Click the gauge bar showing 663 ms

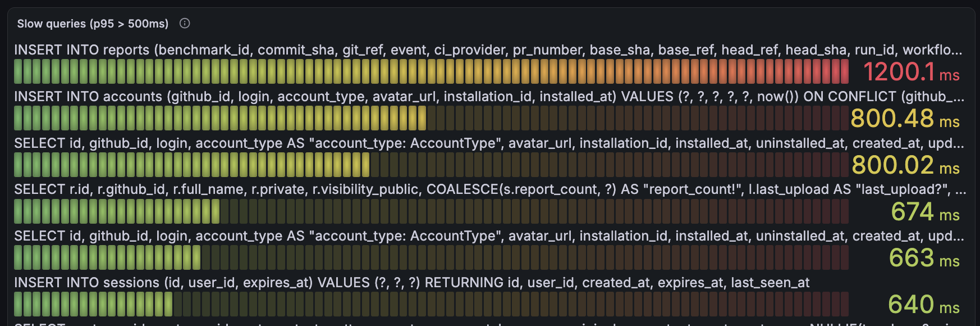pos(431,257)
